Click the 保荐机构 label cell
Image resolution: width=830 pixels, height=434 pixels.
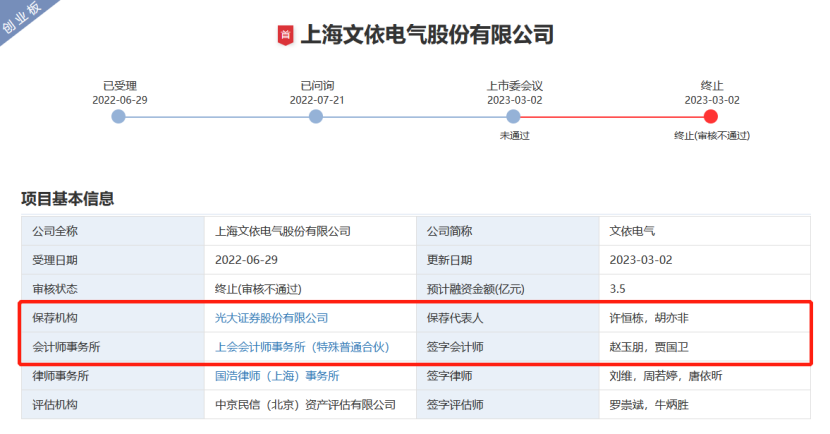pyautogui.click(x=113, y=318)
